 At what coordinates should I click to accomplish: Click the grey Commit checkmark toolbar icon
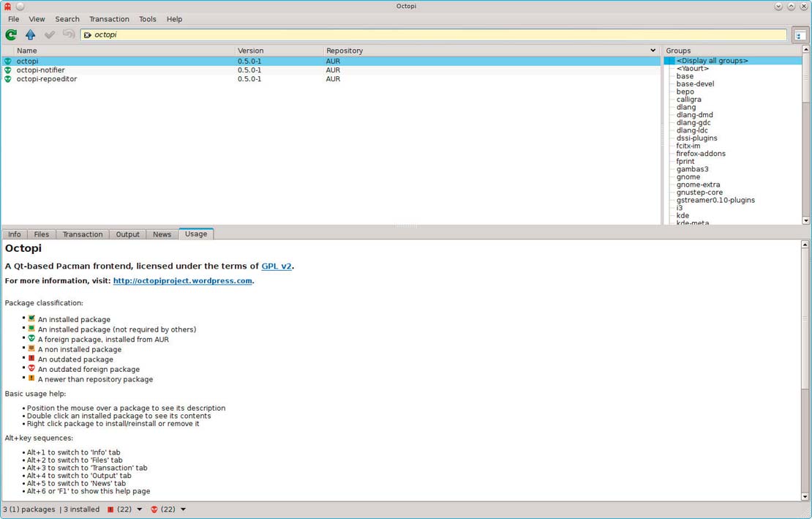(50, 34)
